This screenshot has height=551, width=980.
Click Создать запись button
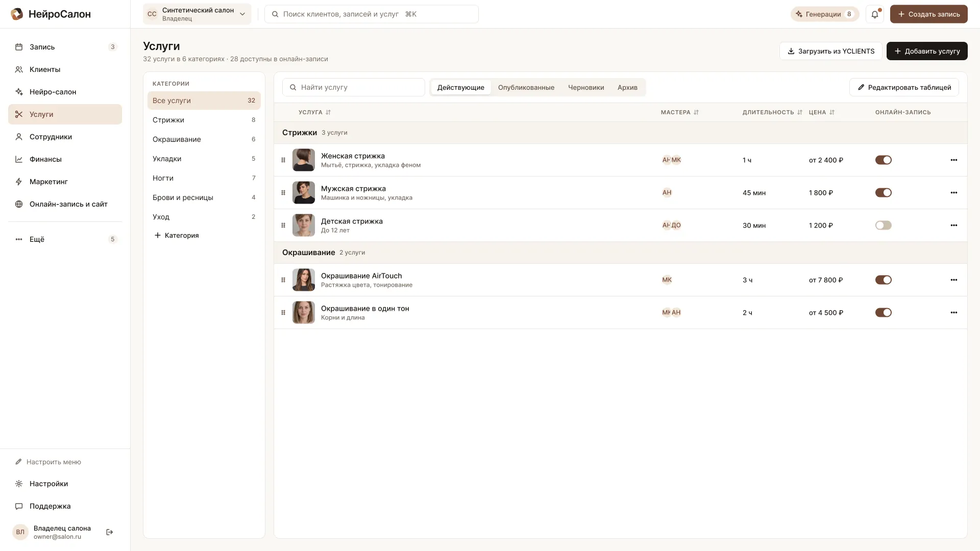928,14
